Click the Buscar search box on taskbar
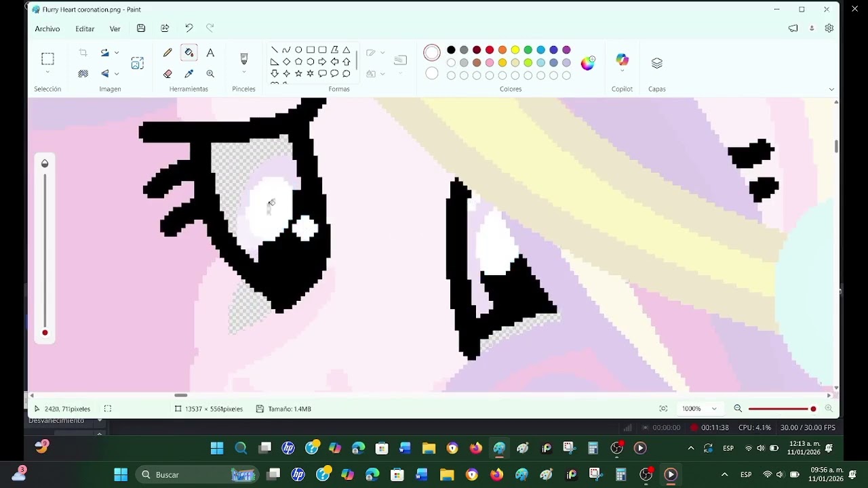The image size is (868, 488). pos(197,474)
